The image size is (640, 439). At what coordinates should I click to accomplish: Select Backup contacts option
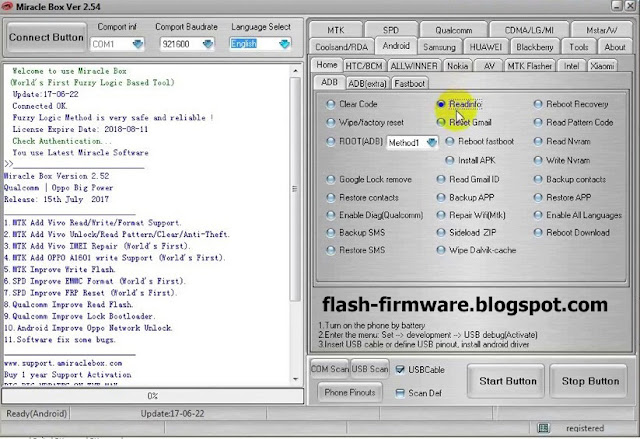click(x=570, y=180)
